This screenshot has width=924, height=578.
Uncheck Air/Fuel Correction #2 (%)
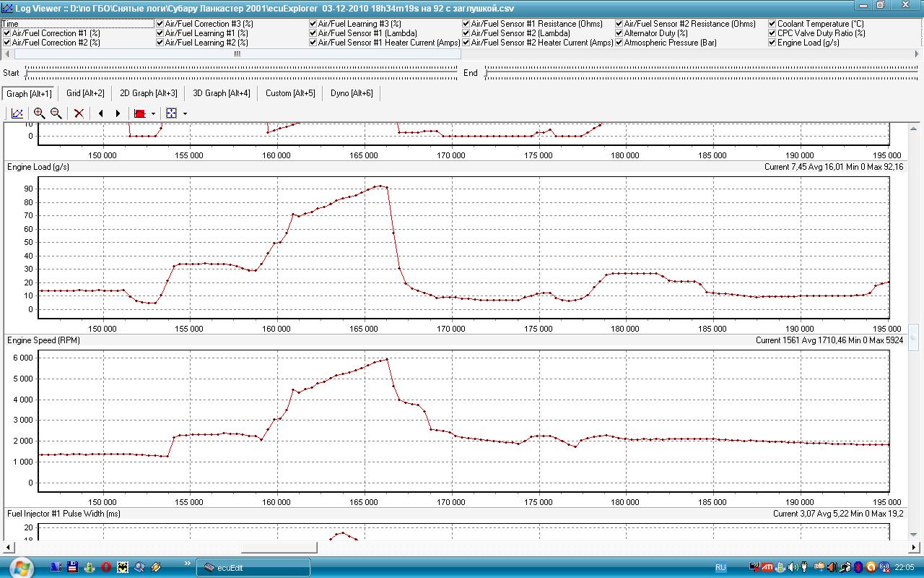point(6,43)
